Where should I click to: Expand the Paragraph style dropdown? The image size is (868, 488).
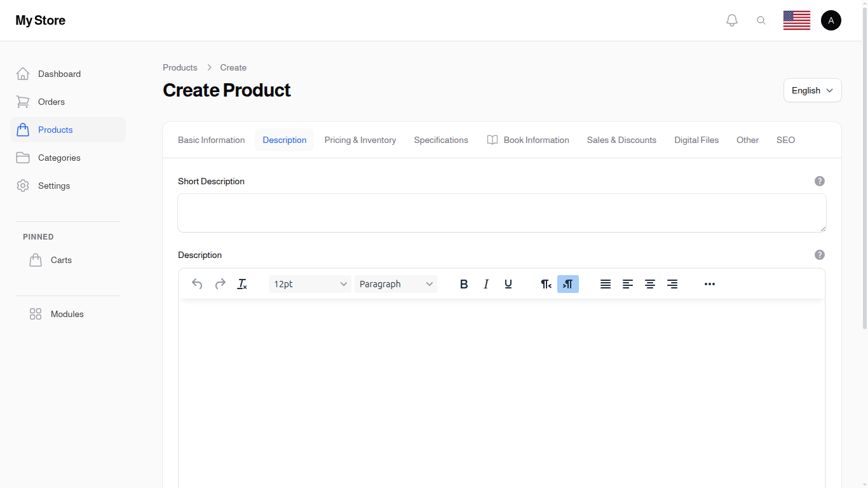tap(396, 284)
